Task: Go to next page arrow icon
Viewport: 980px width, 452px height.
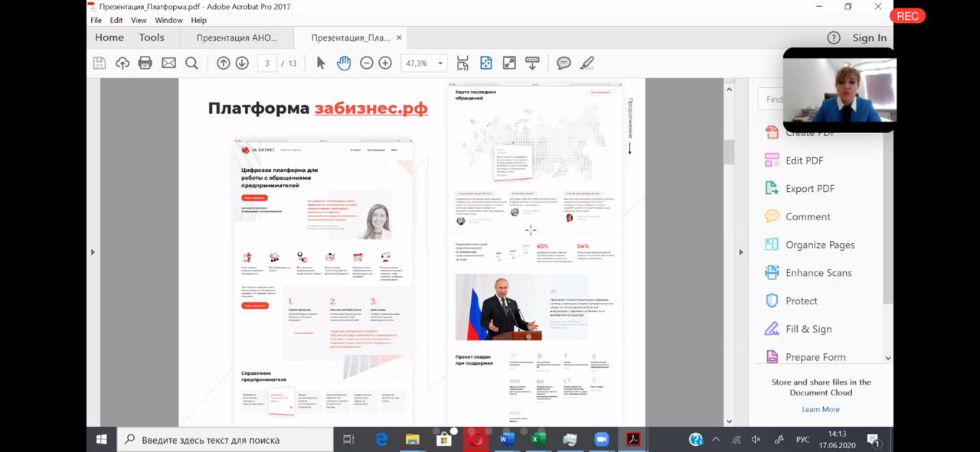Action: (242, 63)
